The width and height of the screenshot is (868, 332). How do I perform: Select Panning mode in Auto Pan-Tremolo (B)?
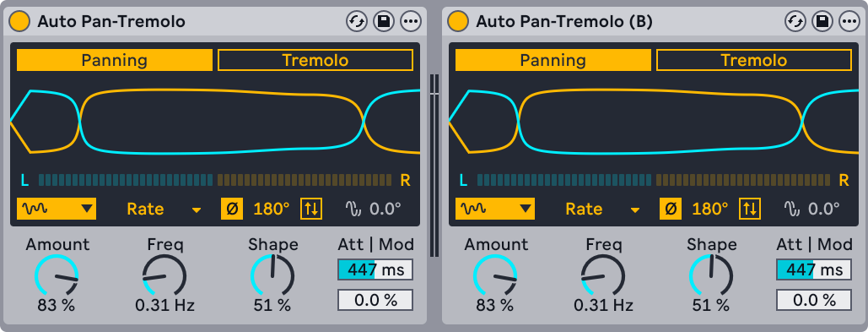tap(553, 60)
